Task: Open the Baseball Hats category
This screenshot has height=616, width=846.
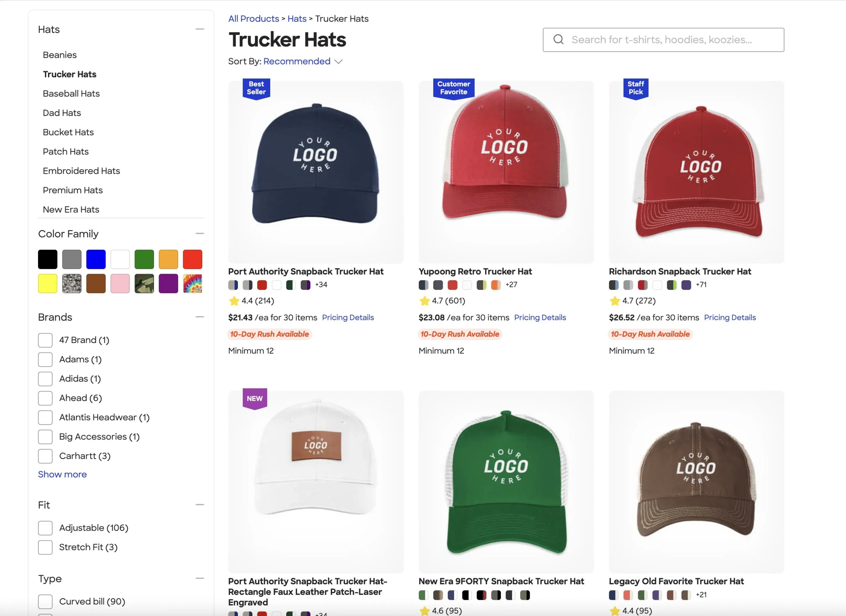Action: coord(71,94)
